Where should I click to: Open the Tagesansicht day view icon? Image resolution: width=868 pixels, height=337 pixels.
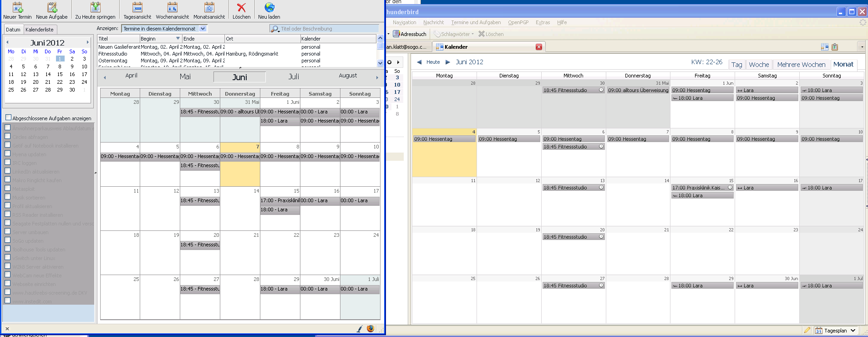tap(137, 8)
